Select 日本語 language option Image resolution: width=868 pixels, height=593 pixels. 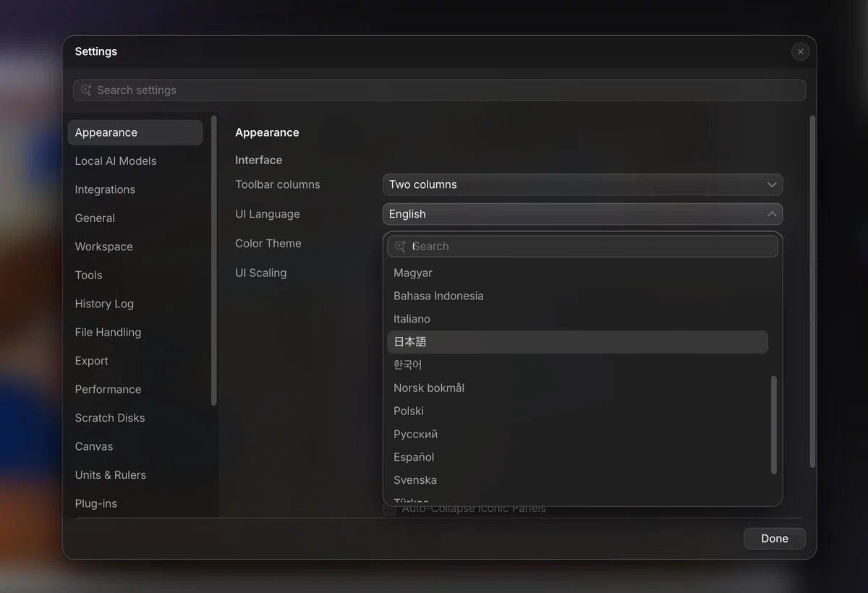577,342
